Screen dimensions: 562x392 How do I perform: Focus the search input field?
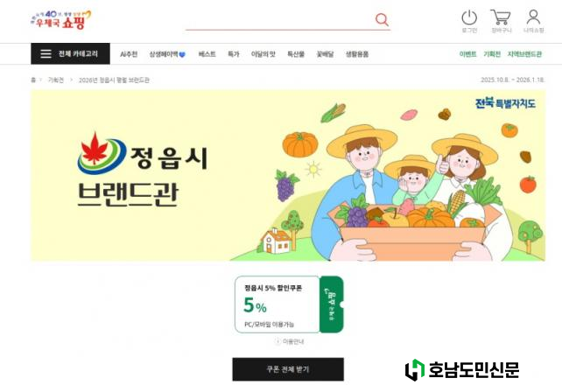tap(279, 20)
